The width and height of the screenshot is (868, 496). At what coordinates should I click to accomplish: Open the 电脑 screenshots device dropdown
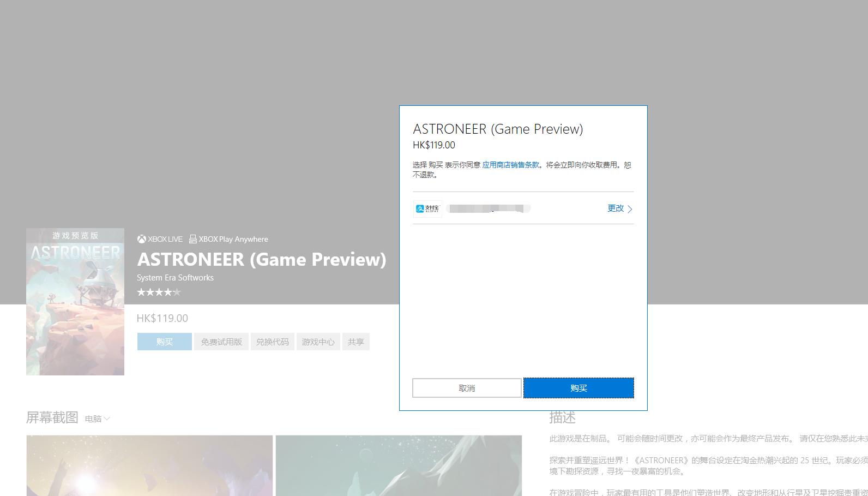[x=98, y=419]
